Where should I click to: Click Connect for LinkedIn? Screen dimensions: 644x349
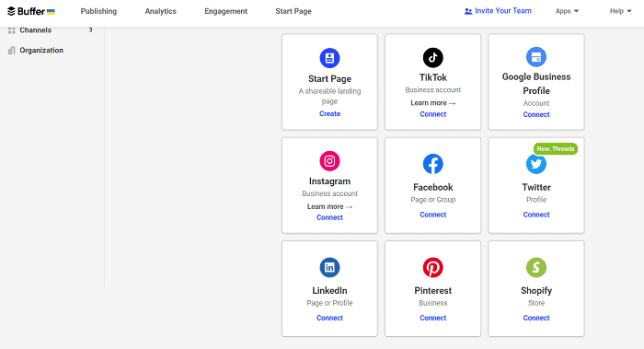(329, 318)
